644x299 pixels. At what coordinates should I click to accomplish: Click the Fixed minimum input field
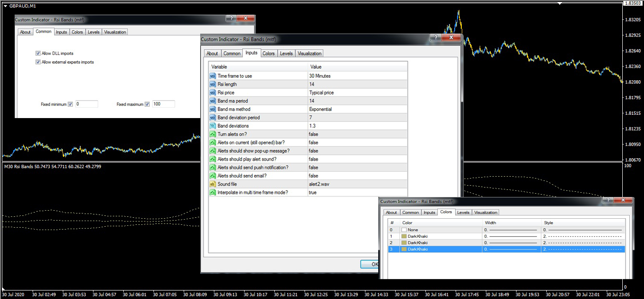(x=86, y=104)
